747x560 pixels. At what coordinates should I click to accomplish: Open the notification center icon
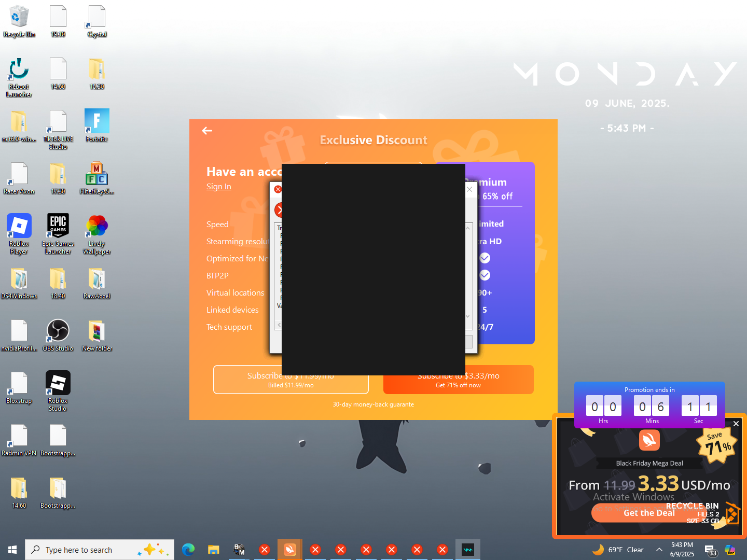711,550
